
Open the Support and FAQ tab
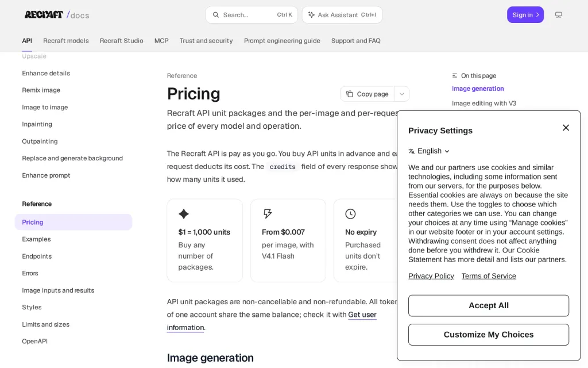pyautogui.click(x=356, y=41)
